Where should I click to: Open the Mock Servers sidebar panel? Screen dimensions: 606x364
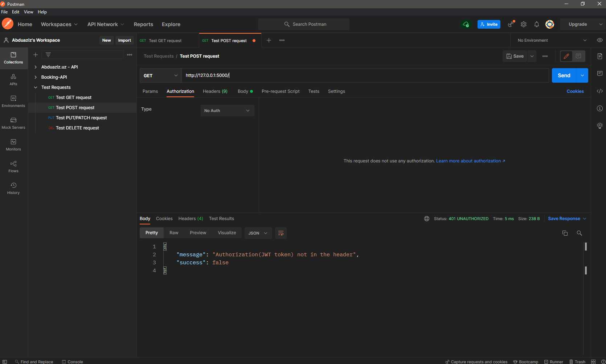coord(13,123)
